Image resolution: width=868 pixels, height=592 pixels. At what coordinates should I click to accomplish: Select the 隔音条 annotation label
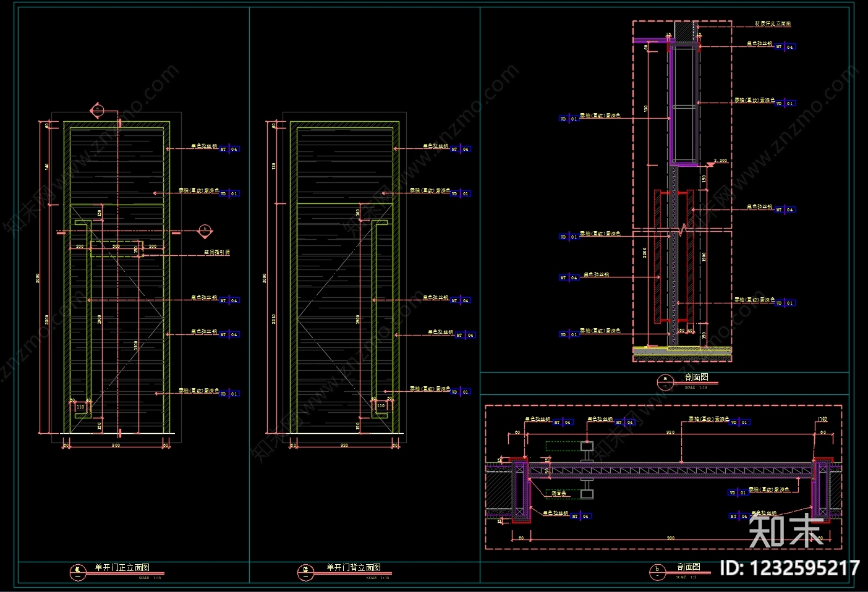559,493
